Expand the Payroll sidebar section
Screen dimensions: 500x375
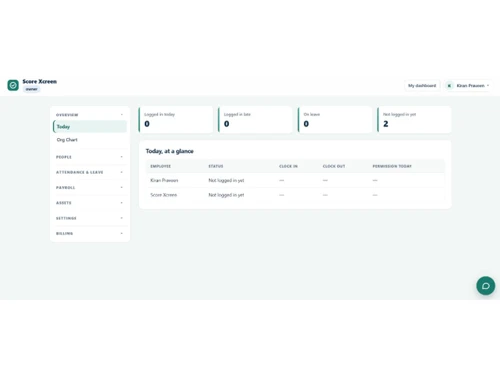coord(90,187)
